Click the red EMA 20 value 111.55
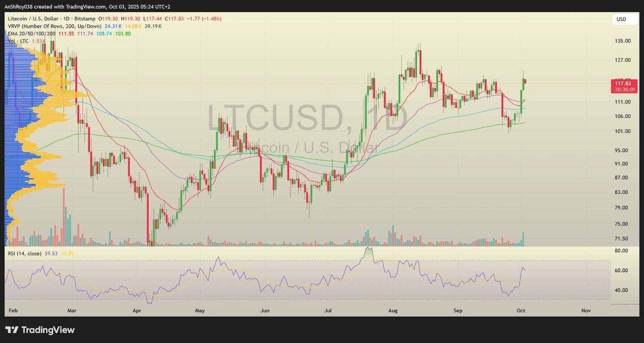This screenshot has width=644, height=343. tap(67, 34)
